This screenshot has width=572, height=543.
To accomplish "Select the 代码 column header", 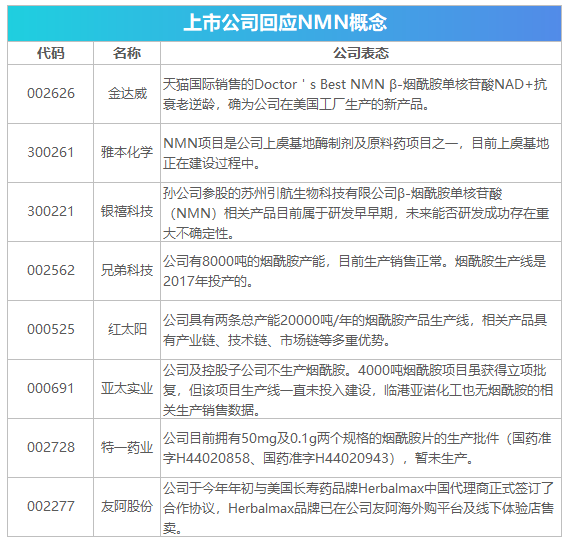I will 51,53.
